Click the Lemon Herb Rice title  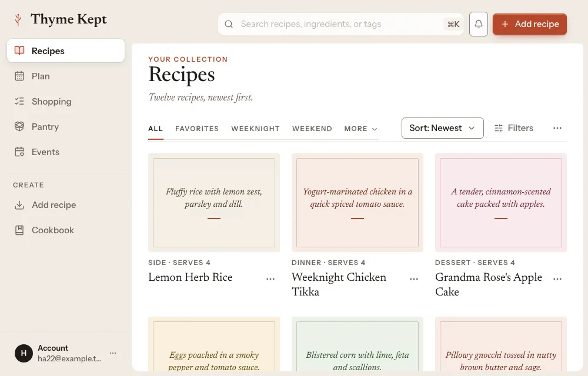pos(191,277)
